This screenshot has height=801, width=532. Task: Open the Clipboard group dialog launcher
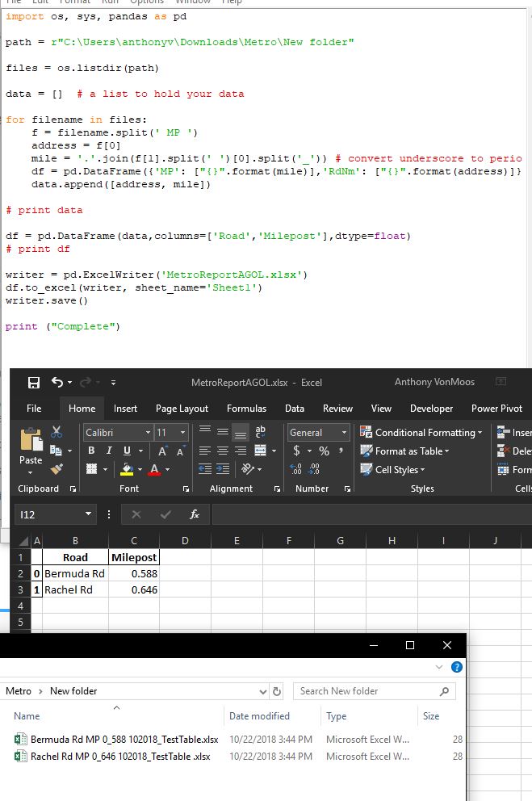[x=73, y=489]
